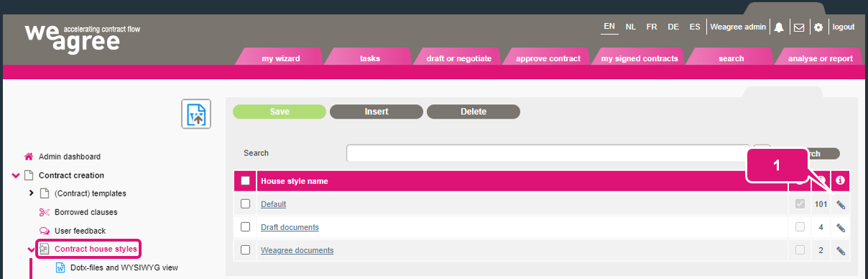Click the 101 count in Default row
The height and width of the screenshot is (279, 868).
pos(821,204)
